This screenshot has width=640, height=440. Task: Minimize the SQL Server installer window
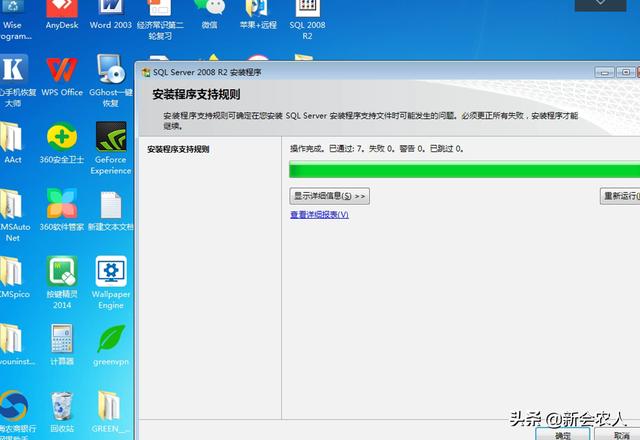pos(605,72)
